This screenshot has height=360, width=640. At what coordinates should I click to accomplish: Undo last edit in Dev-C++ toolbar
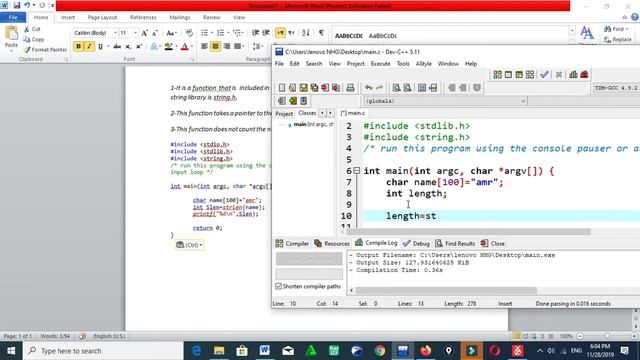point(369,88)
